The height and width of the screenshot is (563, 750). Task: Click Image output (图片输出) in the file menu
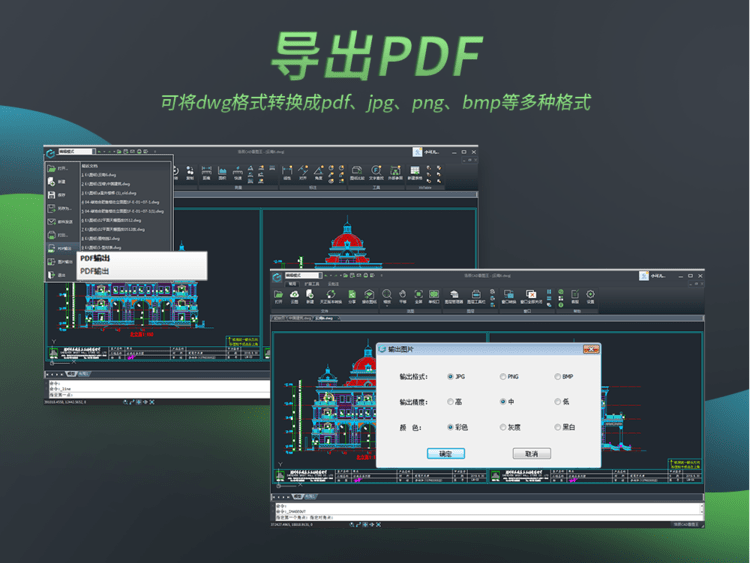pos(61,262)
